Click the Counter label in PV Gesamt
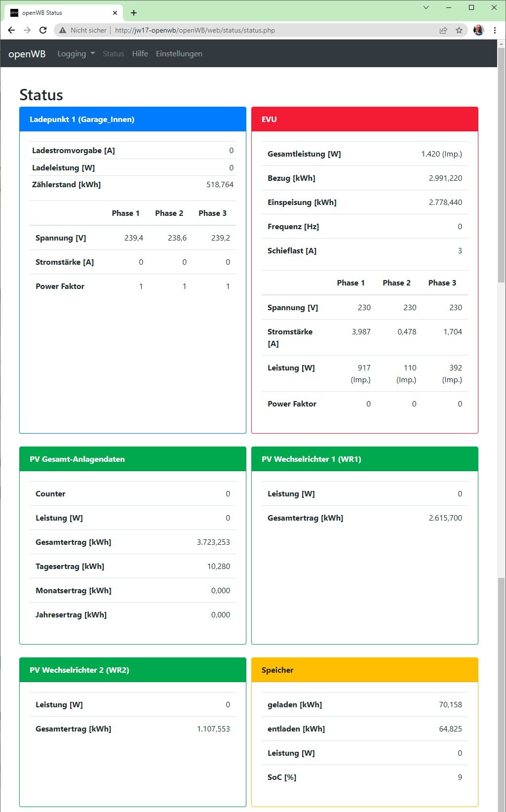 50,494
